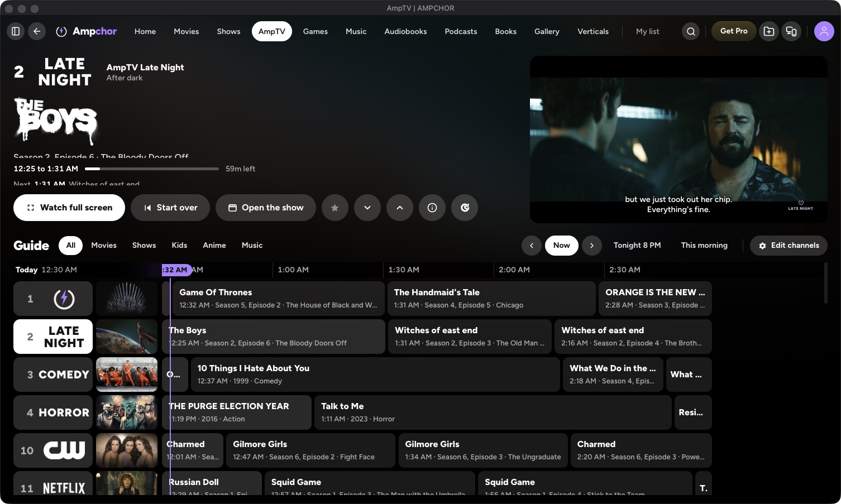The height and width of the screenshot is (504, 841).
Task: Filter guide by Movies
Action: point(104,246)
